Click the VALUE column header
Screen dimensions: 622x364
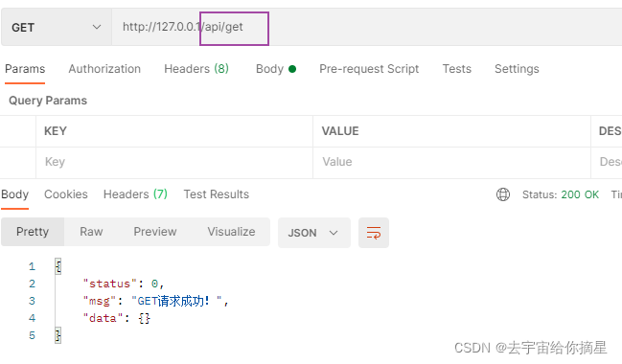point(340,131)
